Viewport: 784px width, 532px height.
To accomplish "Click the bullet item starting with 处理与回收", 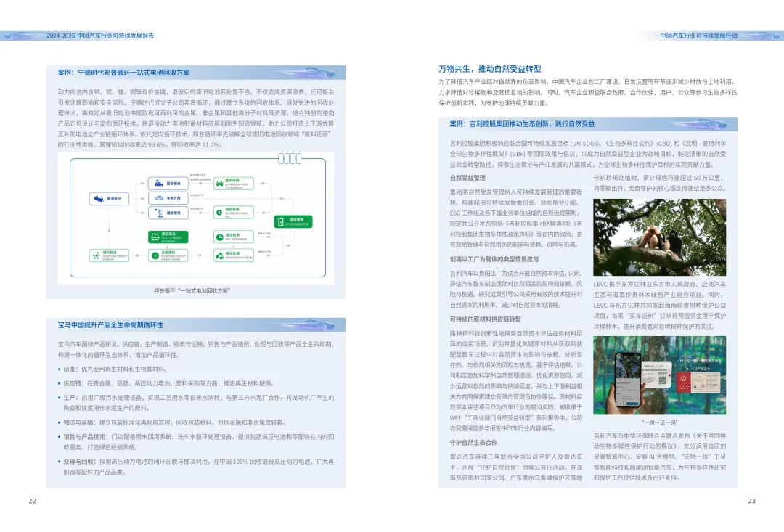I will click(x=196, y=467).
